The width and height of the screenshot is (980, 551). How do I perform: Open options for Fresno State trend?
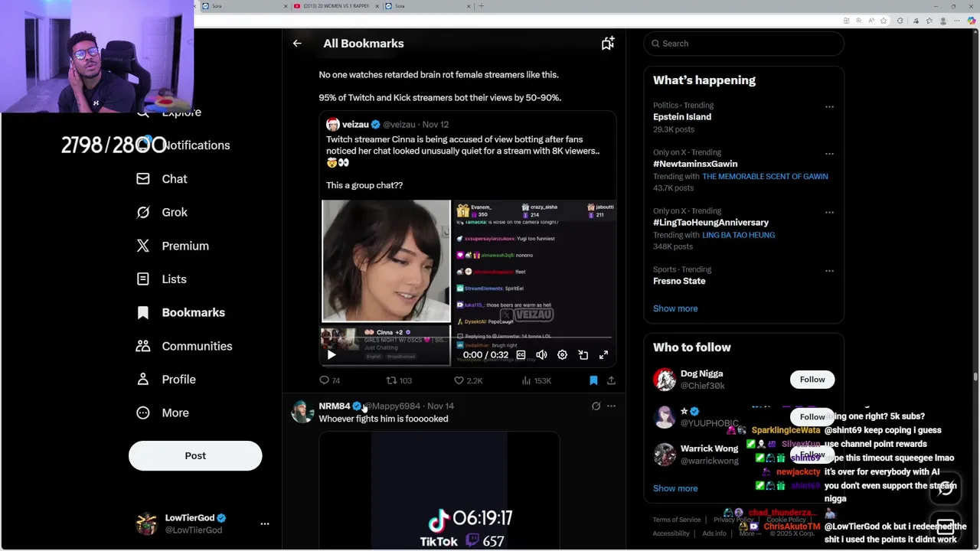point(829,271)
